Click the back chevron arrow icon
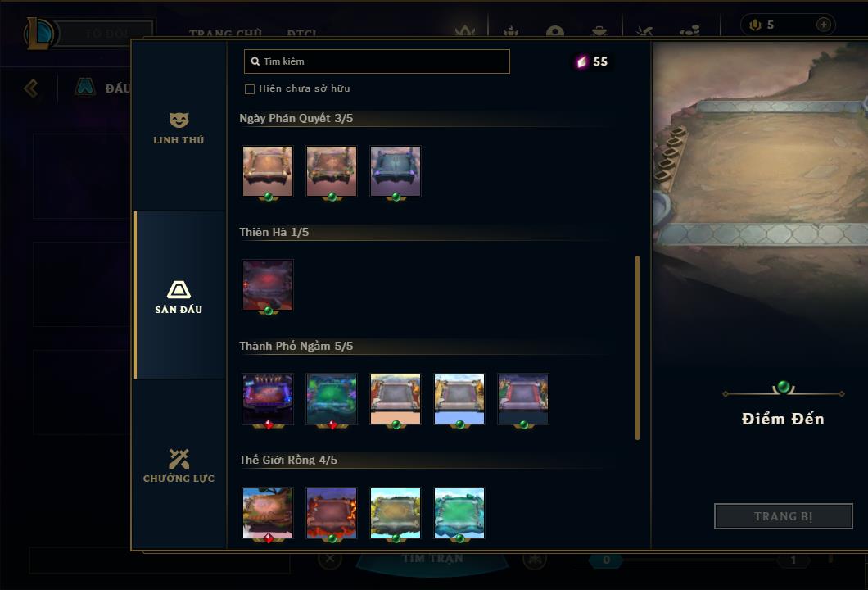The height and width of the screenshot is (590, 868). pyautogui.click(x=31, y=88)
